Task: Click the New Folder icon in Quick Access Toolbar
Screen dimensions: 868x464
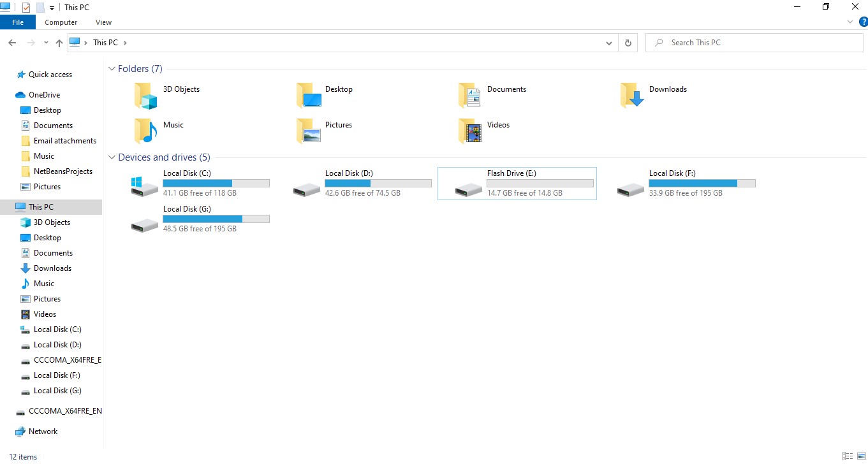Action: coord(40,7)
